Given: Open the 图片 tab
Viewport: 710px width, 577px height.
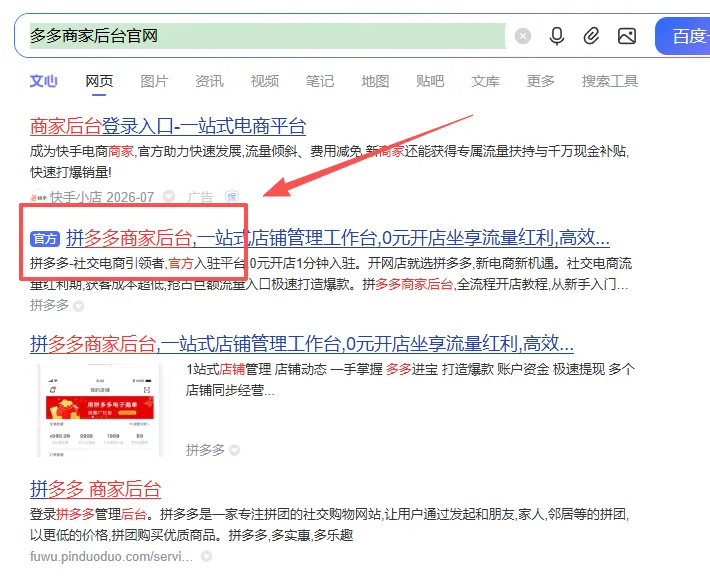Looking at the screenshot, I should click(154, 81).
